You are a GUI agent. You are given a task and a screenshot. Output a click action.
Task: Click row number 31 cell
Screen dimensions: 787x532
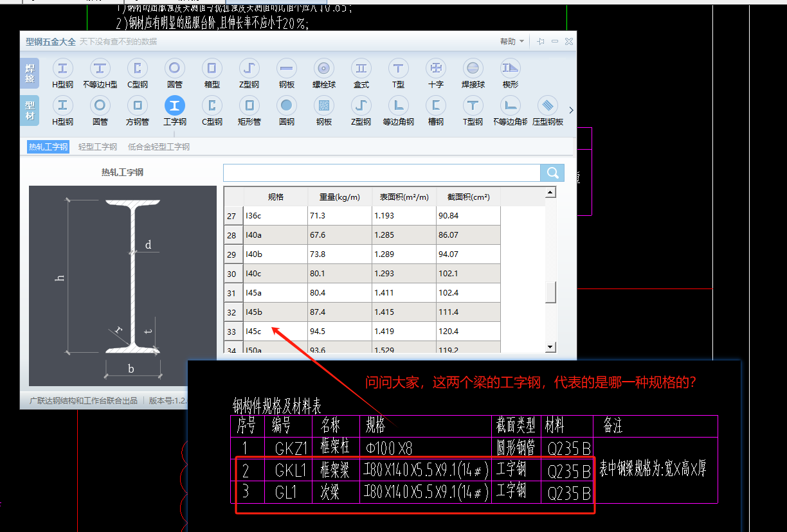pos(233,293)
